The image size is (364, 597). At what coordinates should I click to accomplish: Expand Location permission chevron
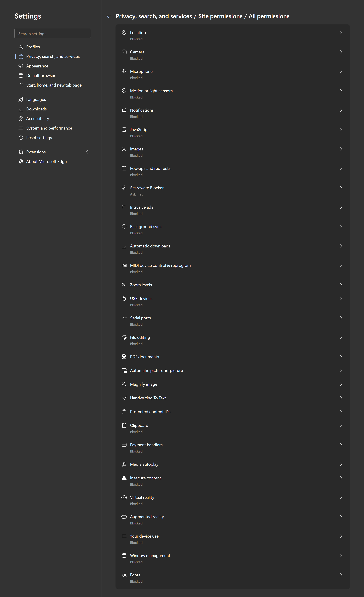(341, 33)
